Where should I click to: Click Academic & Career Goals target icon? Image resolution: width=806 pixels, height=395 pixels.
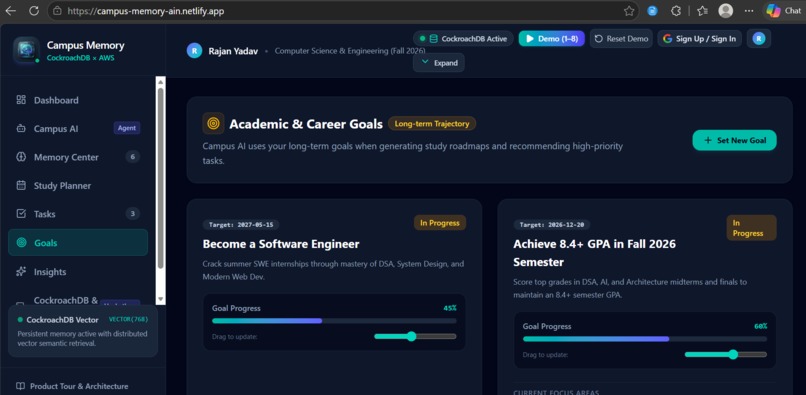(x=213, y=123)
